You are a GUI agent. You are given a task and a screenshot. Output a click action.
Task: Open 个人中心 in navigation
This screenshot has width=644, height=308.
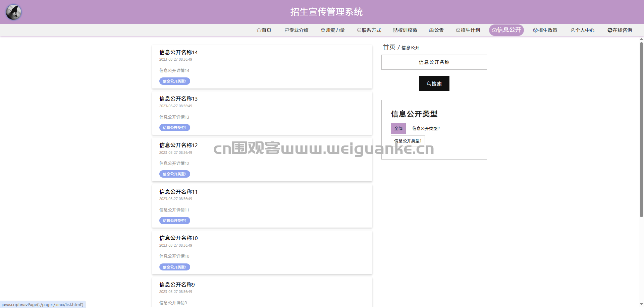[583, 30]
